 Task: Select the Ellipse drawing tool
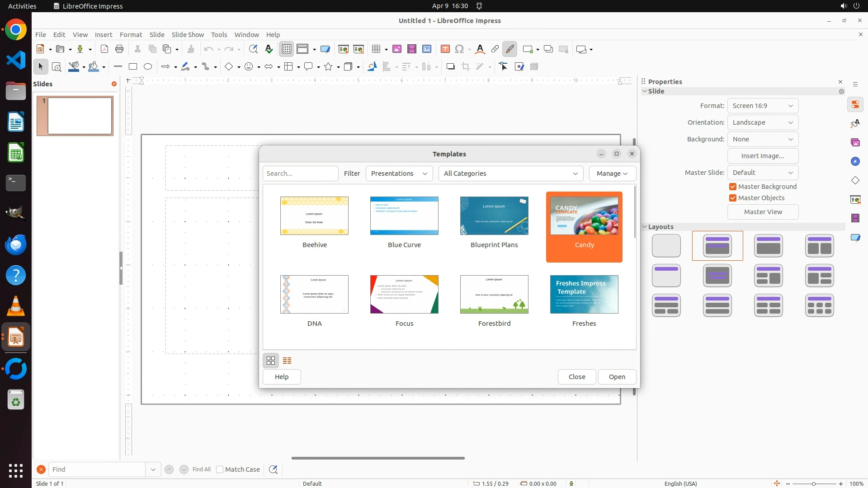coord(148,67)
